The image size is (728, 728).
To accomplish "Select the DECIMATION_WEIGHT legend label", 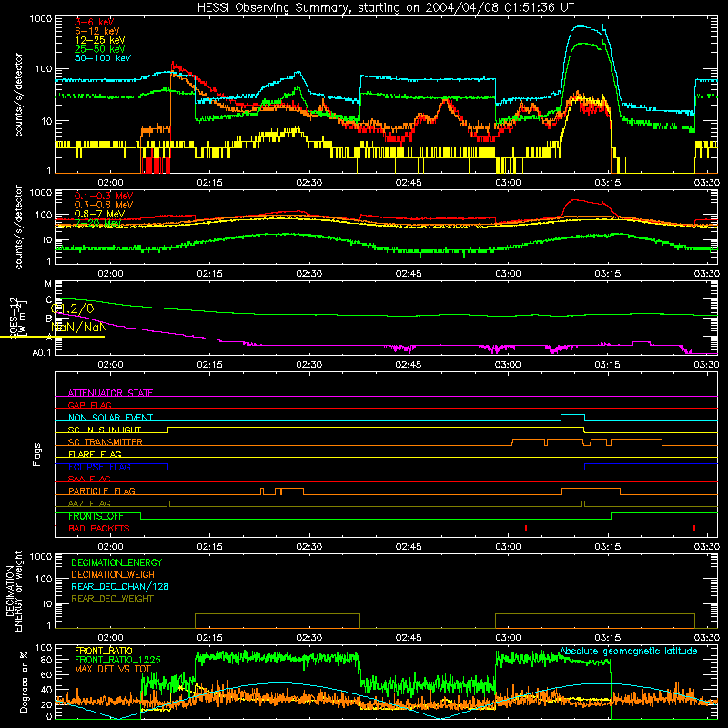I will tap(116, 575).
